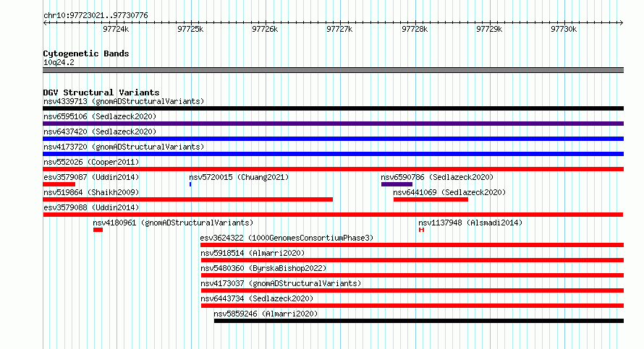644x349 pixels.
Task: Click the nsv5480360 (ByrskaBishop2022) label
Action: coord(263,268)
